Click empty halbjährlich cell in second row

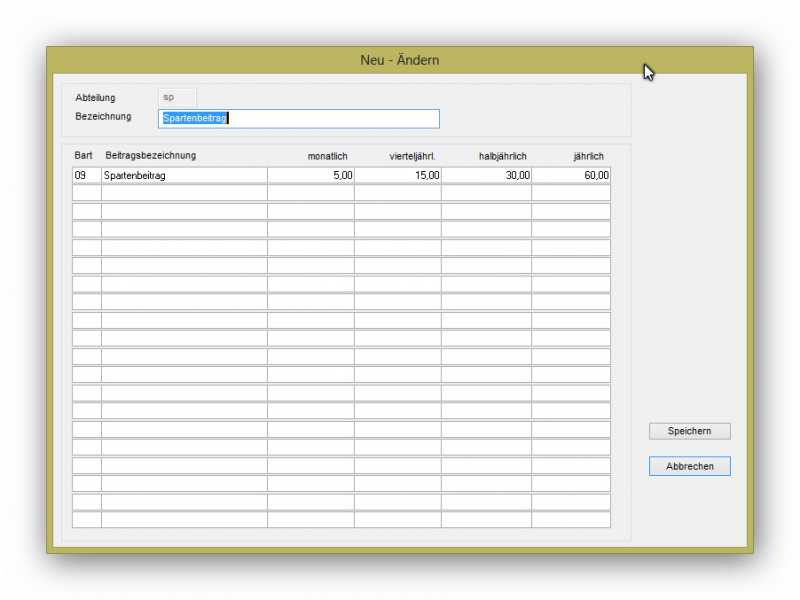pyautogui.click(x=486, y=193)
